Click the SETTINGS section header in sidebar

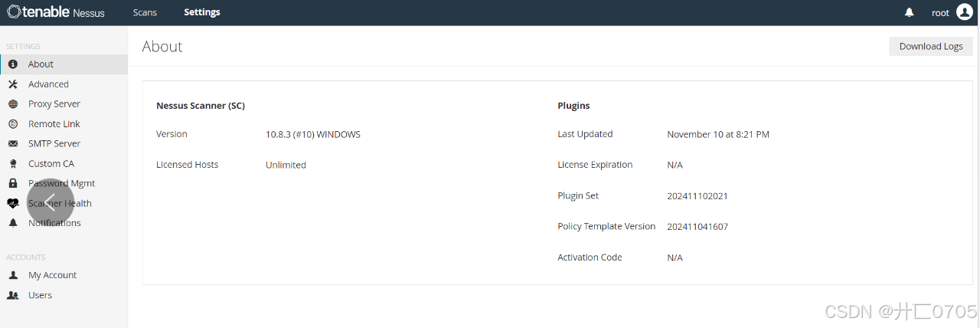coord(24,47)
